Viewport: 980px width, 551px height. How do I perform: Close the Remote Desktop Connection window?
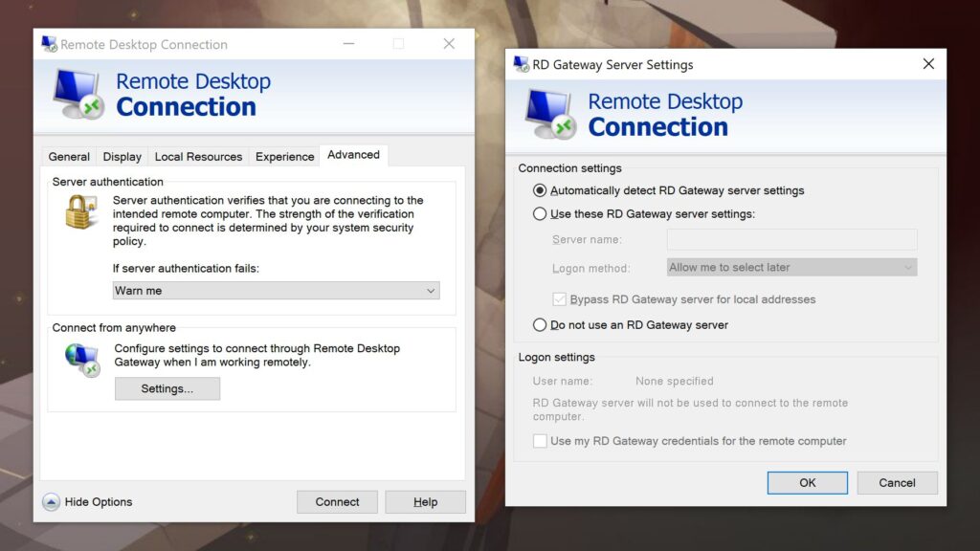pyautogui.click(x=449, y=44)
